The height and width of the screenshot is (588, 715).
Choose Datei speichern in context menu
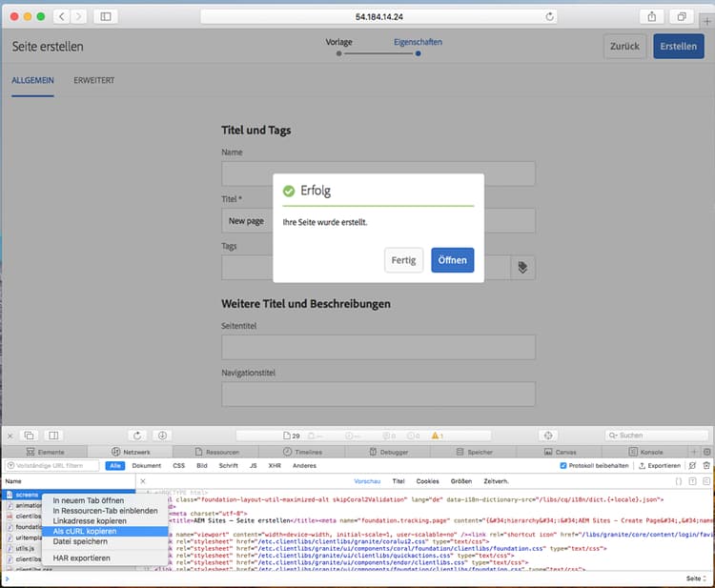pos(105,541)
